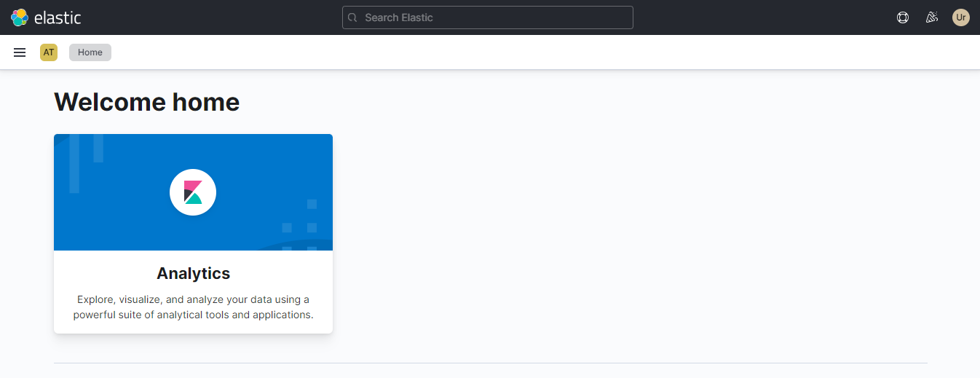
Task: Select the Home breadcrumb
Action: pos(90,52)
